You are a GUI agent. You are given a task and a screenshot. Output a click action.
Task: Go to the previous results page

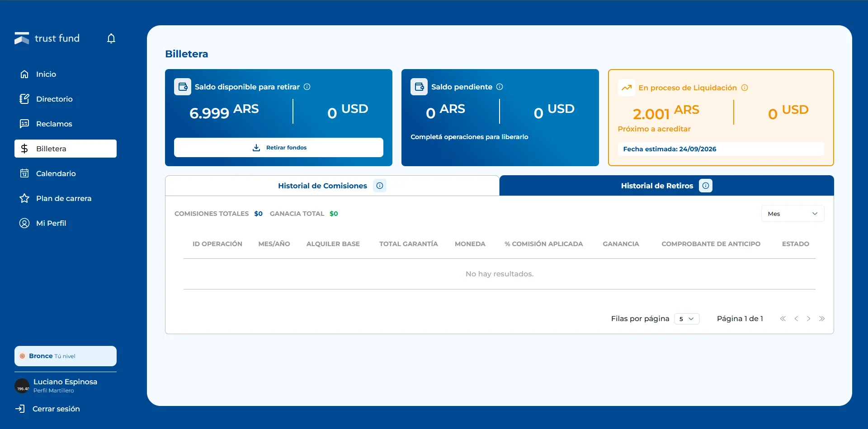[796, 319]
